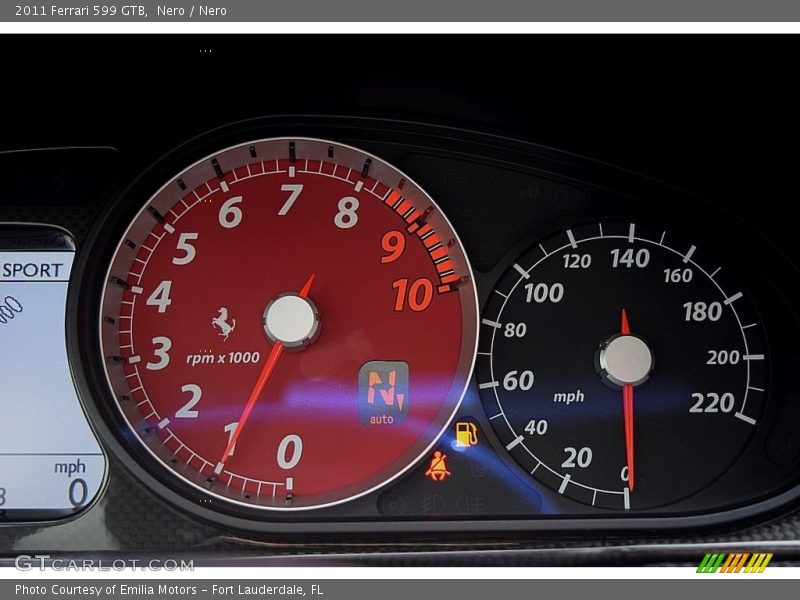Click the Ferrari prancing horse emblem
Viewport: 800px width, 600px height.
[x=223, y=323]
